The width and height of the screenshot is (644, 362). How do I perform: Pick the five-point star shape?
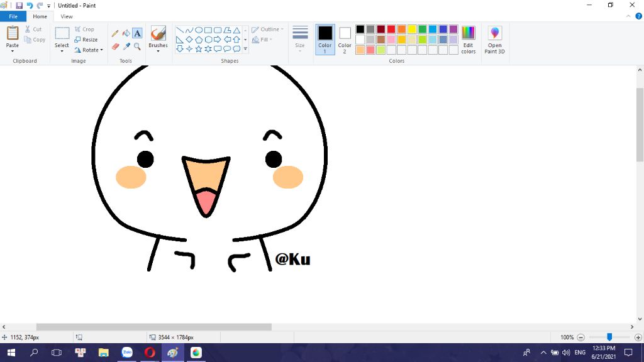point(199,49)
